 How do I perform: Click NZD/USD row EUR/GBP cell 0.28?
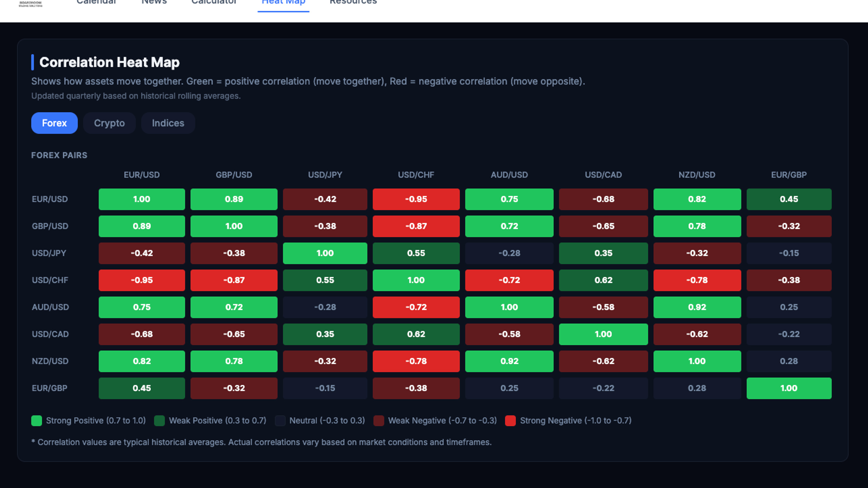pyautogui.click(x=789, y=361)
